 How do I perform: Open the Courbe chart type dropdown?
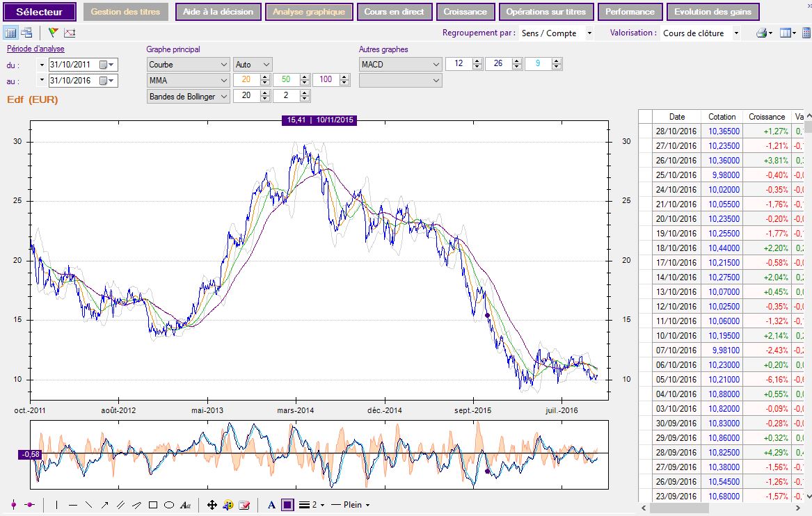pyautogui.click(x=188, y=64)
